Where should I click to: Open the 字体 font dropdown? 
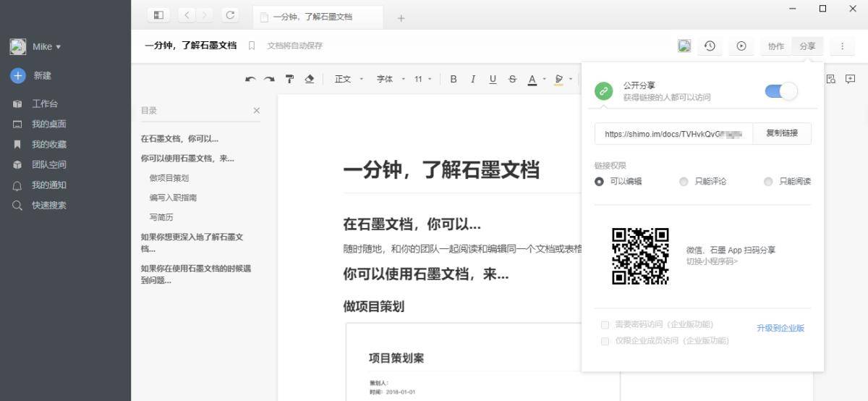[x=391, y=80]
